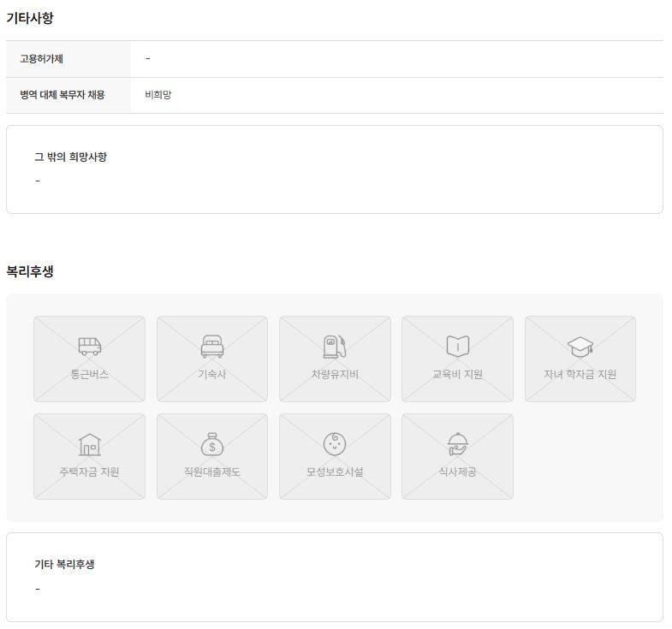Click the 기숙사 bed icon
Image resolution: width=672 pixels, height=629 pixels.
(212, 347)
